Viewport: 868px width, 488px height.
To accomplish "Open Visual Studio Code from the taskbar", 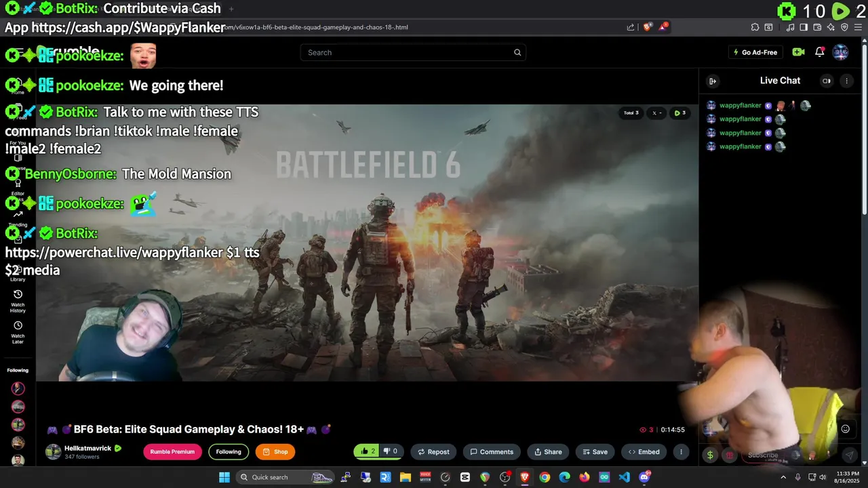I will pyautogui.click(x=624, y=477).
